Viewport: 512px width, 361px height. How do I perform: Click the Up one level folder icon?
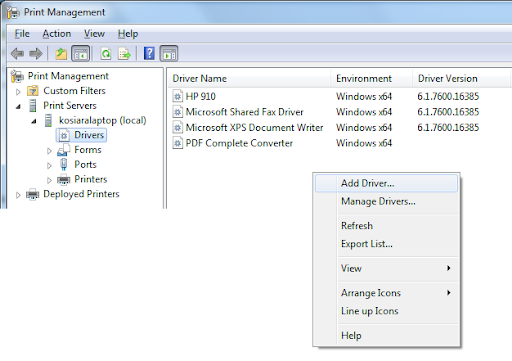pos(61,53)
